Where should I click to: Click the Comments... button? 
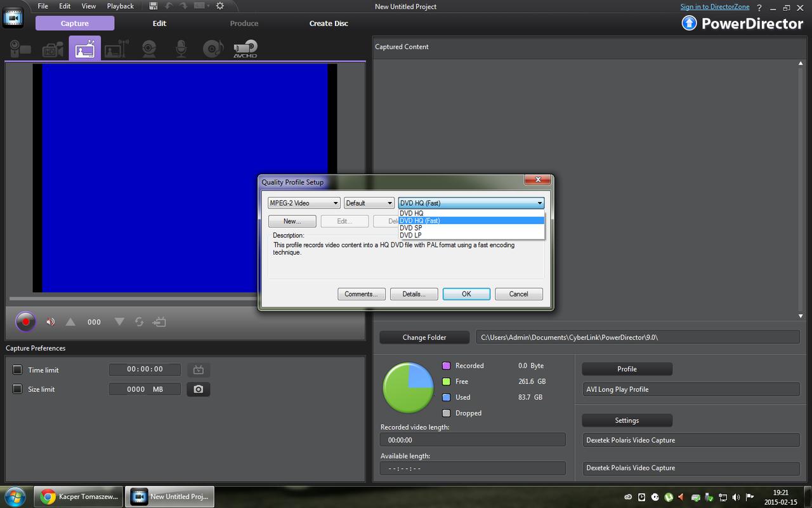[361, 294]
